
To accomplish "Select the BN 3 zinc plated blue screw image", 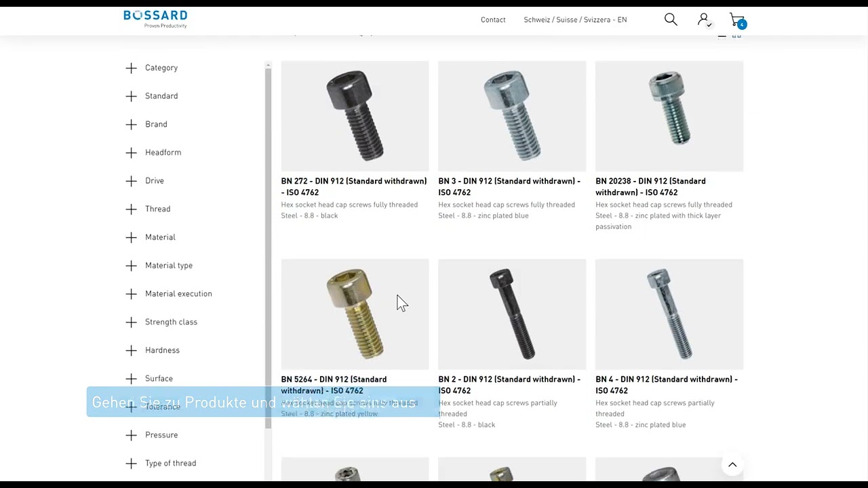I will (512, 116).
